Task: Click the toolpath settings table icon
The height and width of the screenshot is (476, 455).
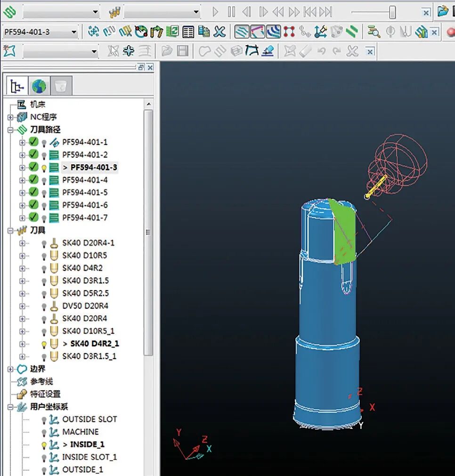Action: (x=188, y=32)
